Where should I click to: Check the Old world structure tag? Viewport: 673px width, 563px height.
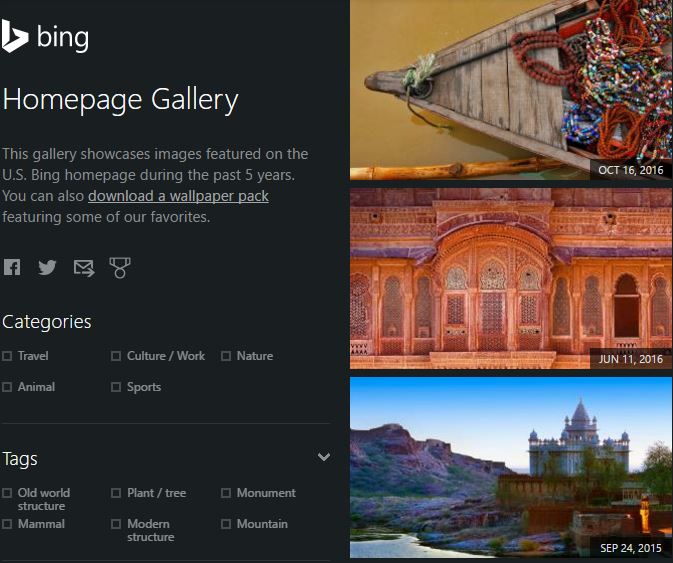7,493
